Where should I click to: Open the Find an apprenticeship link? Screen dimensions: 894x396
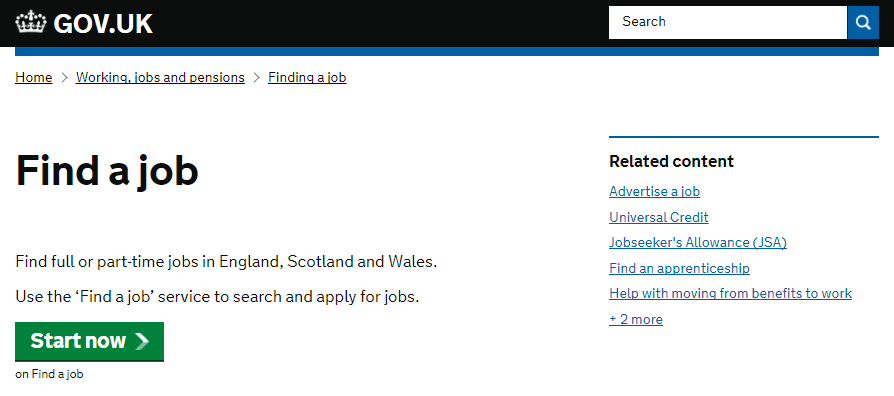(679, 268)
